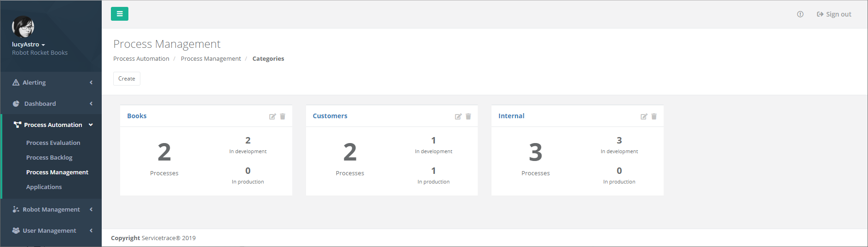868x247 pixels.
Task: Delete the Books category
Action: coord(283,116)
